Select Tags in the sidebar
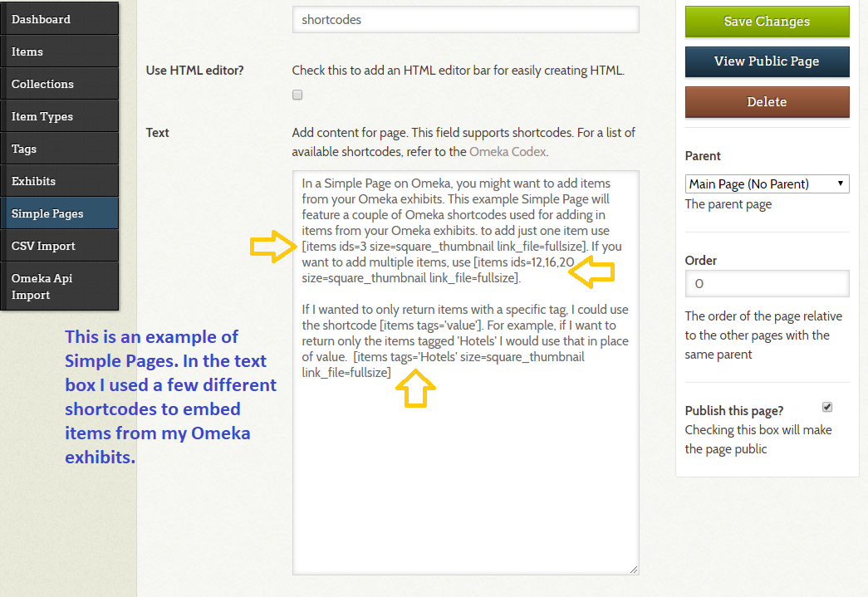868x597 pixels. coord(59,149)
